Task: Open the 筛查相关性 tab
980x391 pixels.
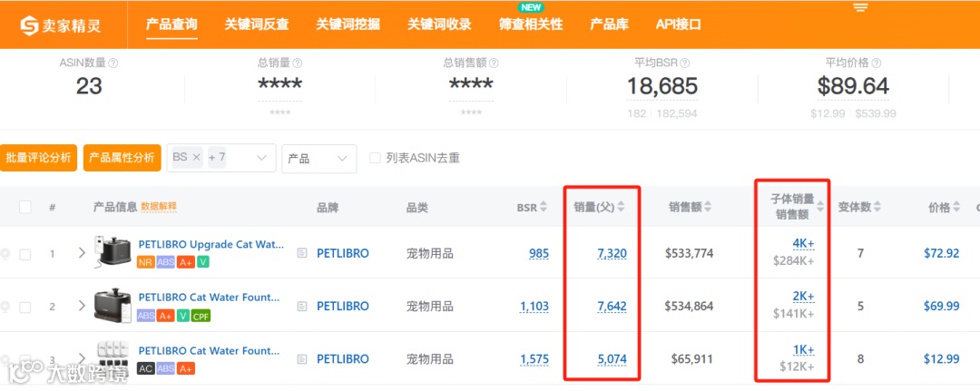Action: point(531,25)
